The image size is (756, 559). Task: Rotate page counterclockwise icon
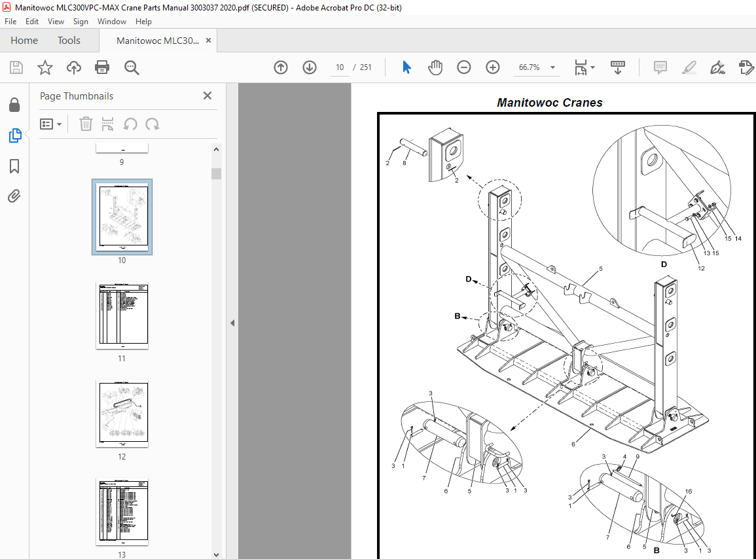(x=130, y=124)
